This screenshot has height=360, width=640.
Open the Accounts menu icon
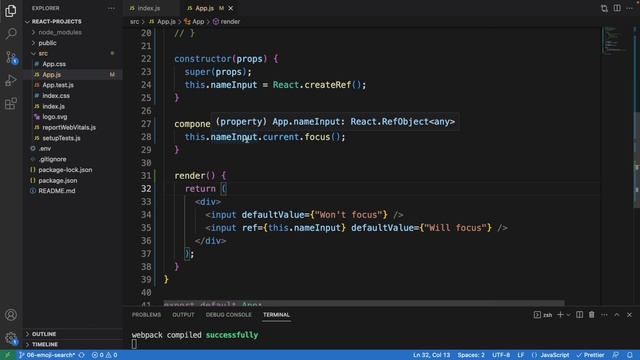(x=11, y=315)
